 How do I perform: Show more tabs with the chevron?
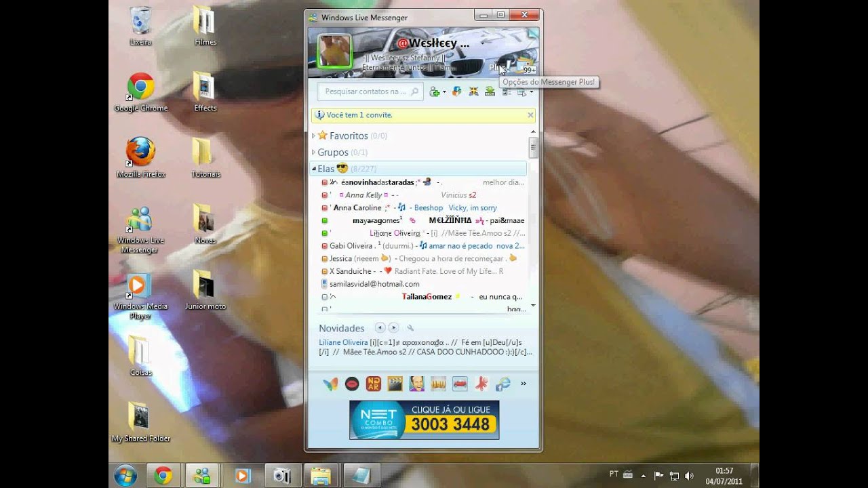point(524,384)
